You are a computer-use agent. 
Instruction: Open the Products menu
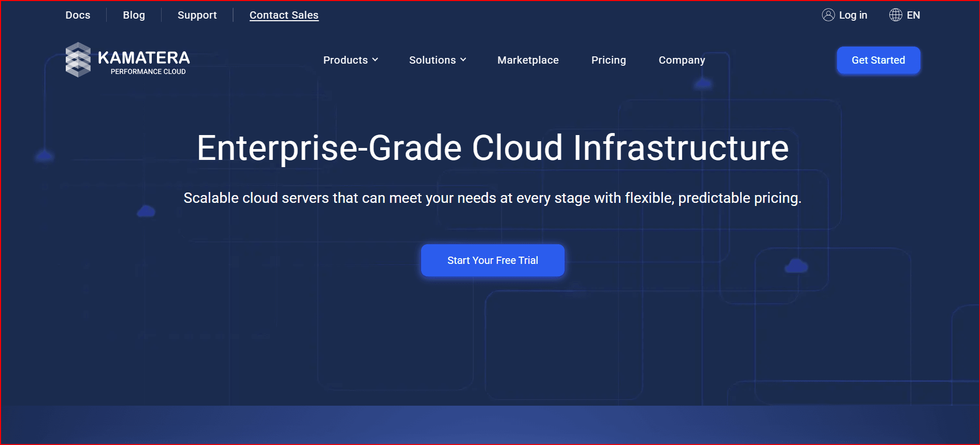tap(345, 60)
